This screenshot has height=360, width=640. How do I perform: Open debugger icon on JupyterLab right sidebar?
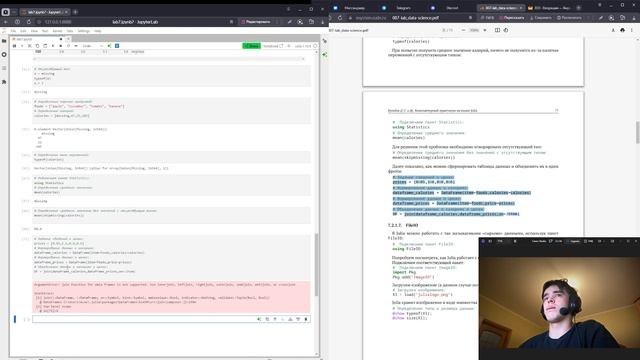[x=324, y=54]
